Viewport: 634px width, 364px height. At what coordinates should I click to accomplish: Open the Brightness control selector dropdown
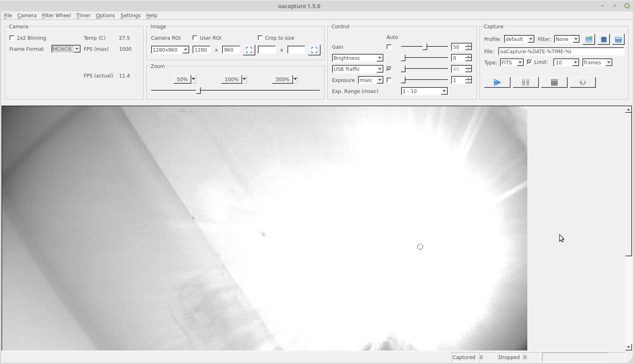click(357, 58)
